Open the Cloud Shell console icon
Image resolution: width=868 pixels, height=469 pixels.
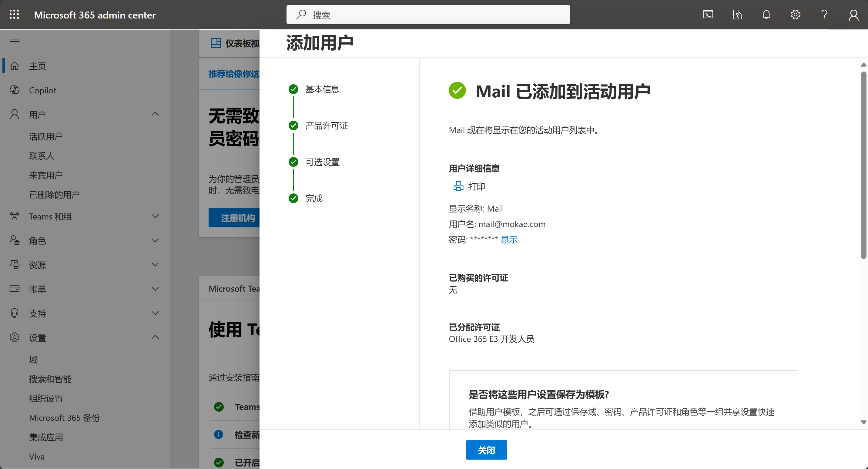click(708, 15)
